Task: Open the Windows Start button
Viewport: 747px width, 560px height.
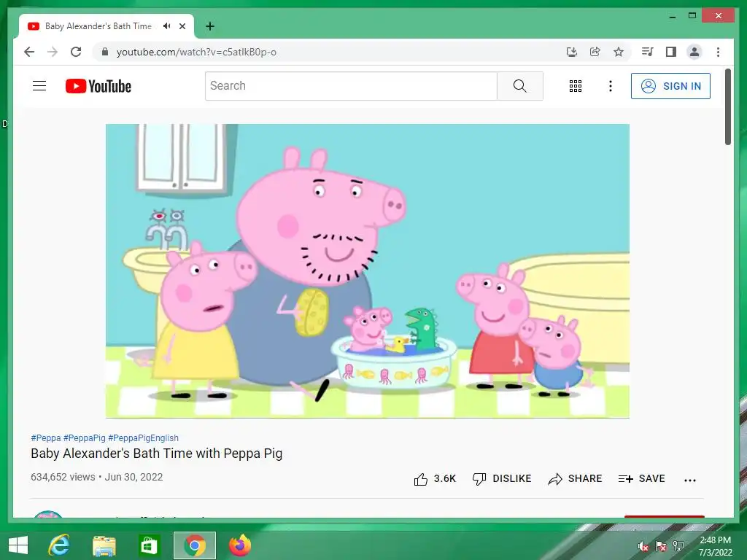Action: pos(18,545)
